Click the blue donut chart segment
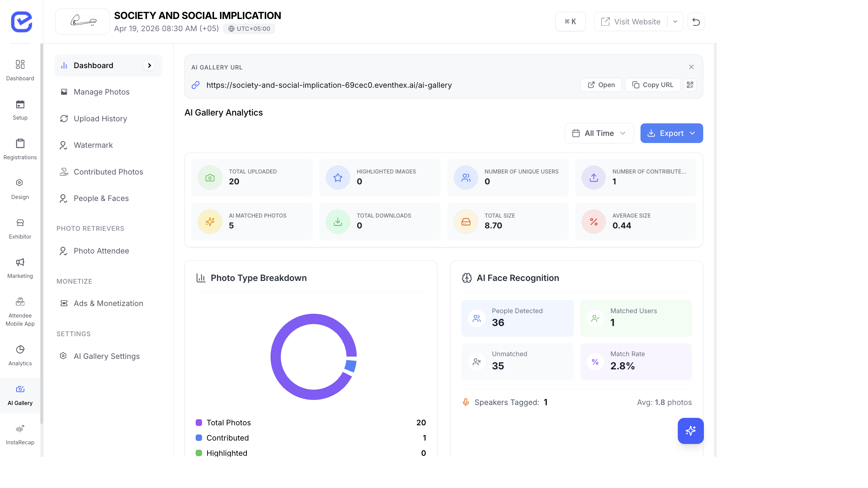Image resolution: width=868 pixels, height=488 pixels. point(351,366)
